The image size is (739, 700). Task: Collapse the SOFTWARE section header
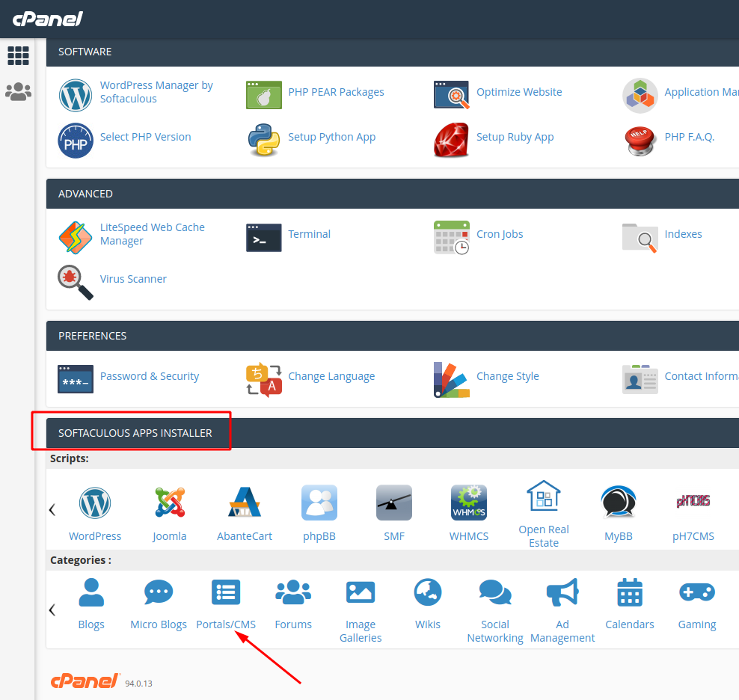pyautogui.click(x=393, y=52)
